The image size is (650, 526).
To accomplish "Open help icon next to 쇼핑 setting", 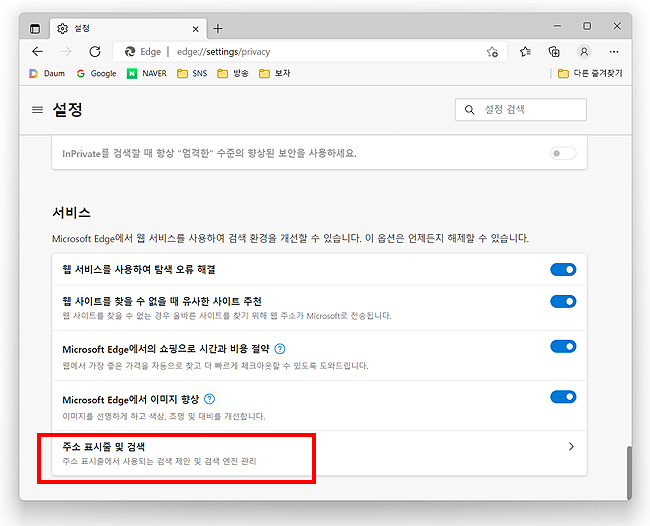I will point(280,349).
